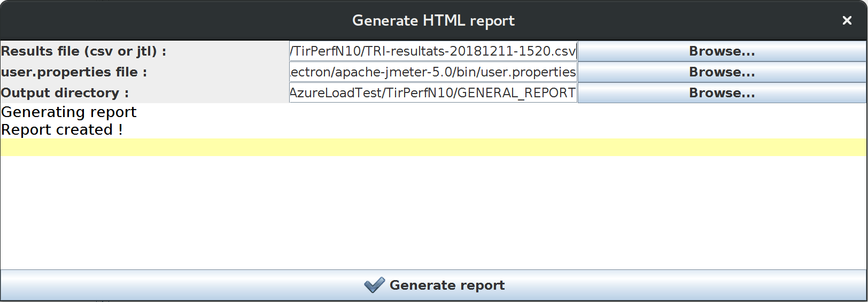Focus the Results file path field
Image resolution: width=868 pixels, height=302 pixels.
(x=433, y=51)
